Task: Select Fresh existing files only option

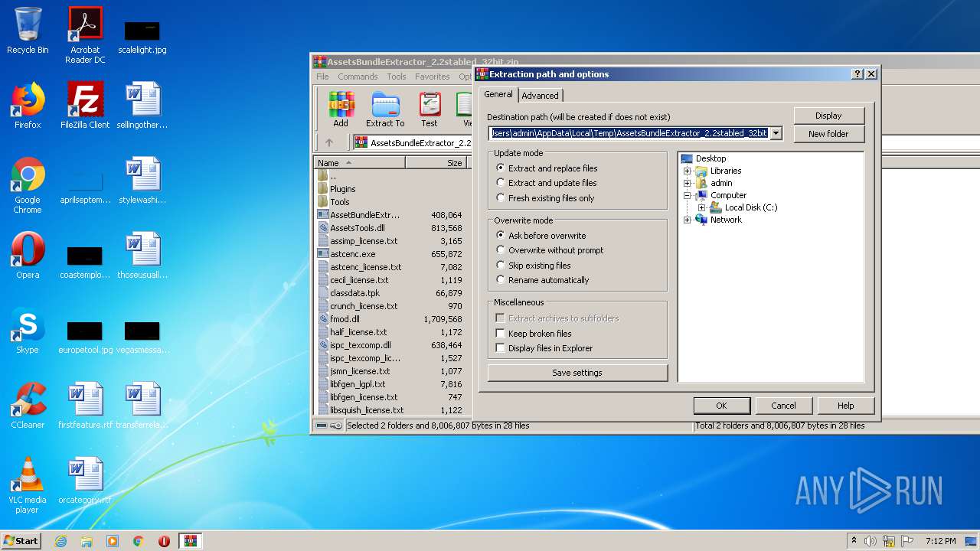Action: [x=545, y=198]
